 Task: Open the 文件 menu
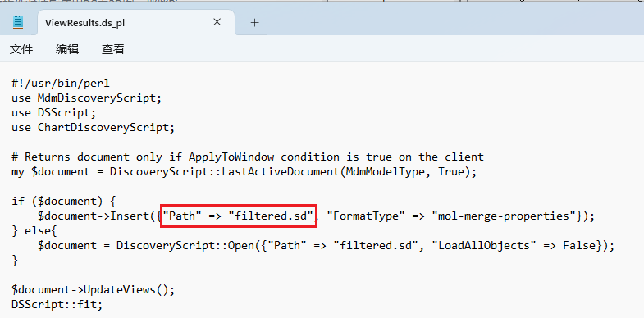click(x=21, y=49)
